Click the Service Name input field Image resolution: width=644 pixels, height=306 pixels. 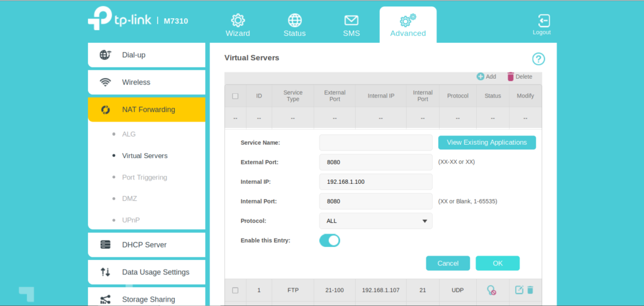375,143
